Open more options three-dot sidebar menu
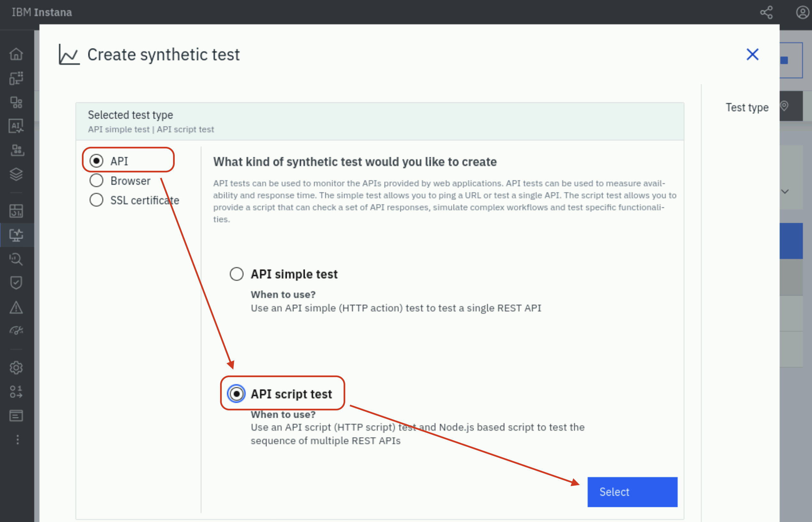This screenshot has width=812, height=522. [17, 439]
